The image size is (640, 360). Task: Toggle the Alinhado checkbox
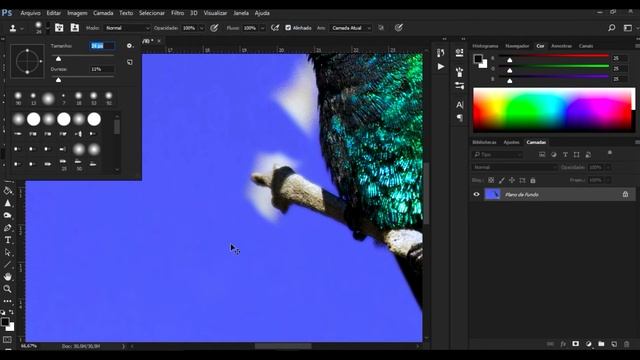point(288,28)
